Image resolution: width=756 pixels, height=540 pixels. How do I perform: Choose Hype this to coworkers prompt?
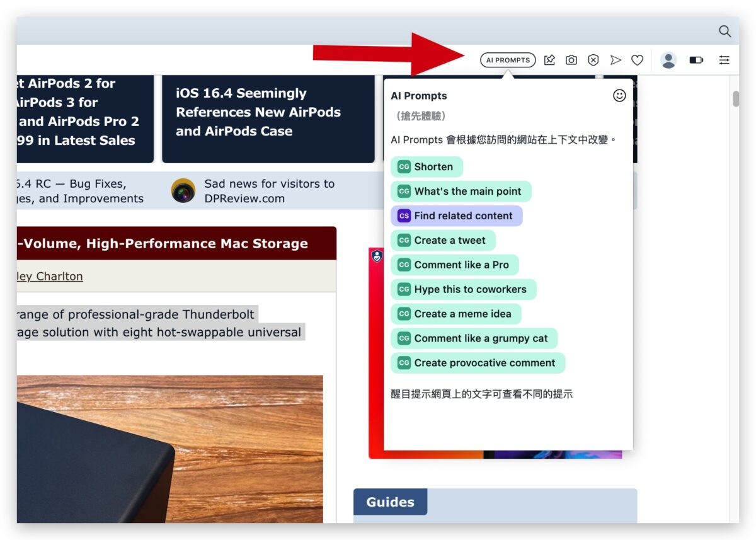tap(464, 290)
